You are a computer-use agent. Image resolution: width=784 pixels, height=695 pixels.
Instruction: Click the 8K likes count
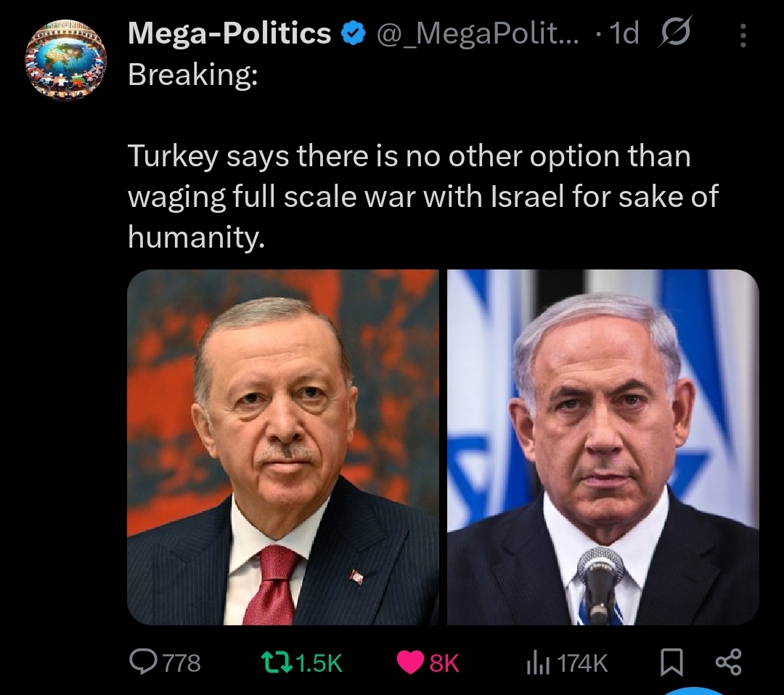click(444, 663)
